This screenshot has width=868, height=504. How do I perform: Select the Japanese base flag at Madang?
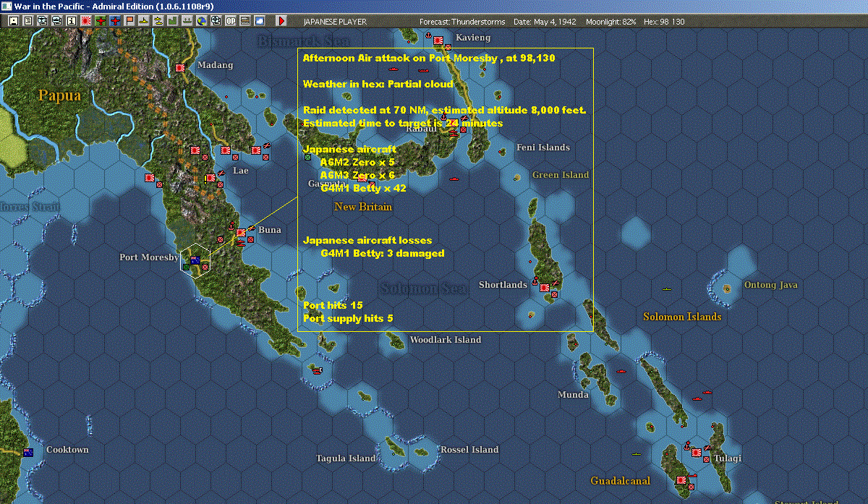pyautogui.click(x=181, y=67)
